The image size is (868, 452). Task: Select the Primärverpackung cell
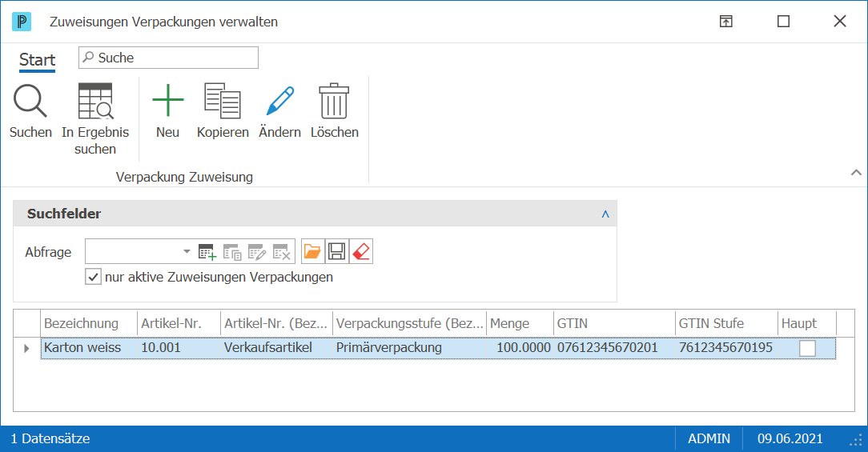pyautogui.click(x=410, y=348)
